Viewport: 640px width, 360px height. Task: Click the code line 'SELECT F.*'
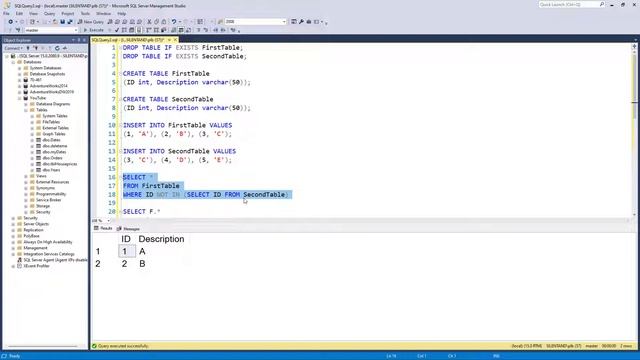pos(141,211)
